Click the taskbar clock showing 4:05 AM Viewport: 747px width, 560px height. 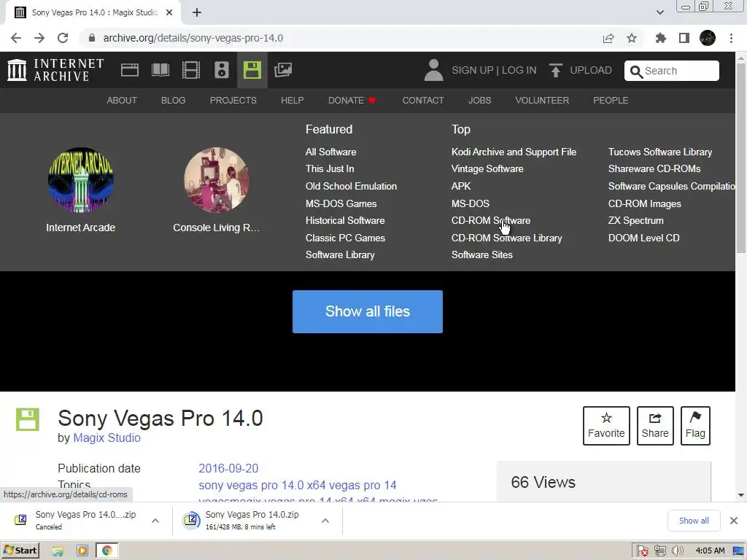pyautogui.click(x=710, y=551)
